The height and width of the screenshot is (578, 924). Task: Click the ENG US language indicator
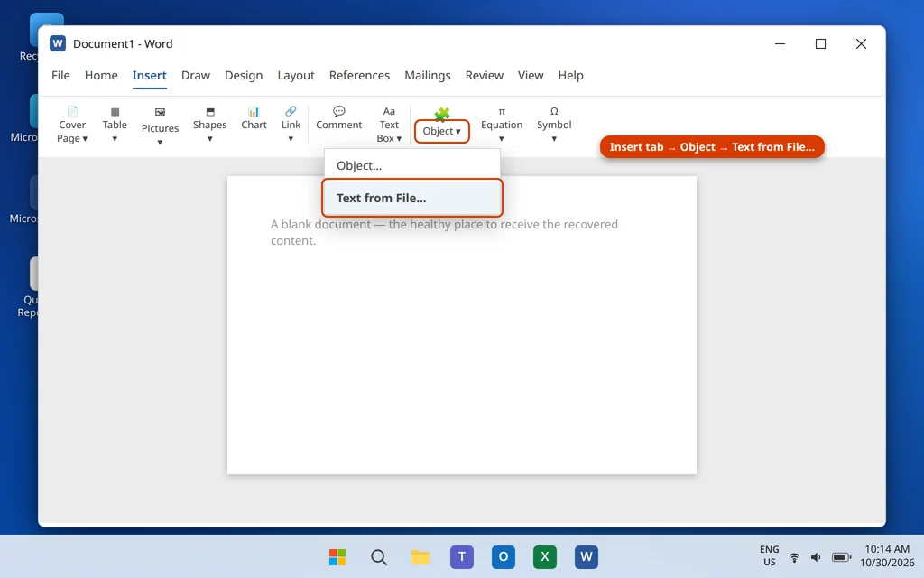point(769,555)
